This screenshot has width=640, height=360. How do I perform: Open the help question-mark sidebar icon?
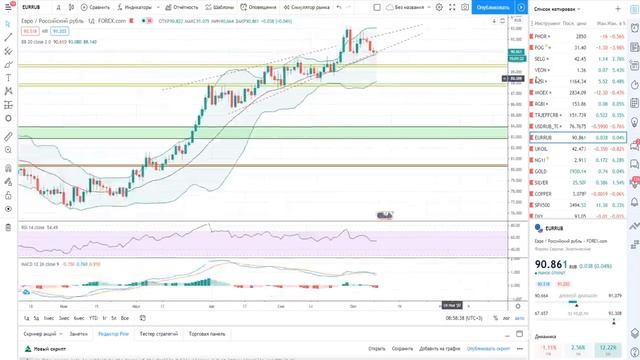(635, 352)
